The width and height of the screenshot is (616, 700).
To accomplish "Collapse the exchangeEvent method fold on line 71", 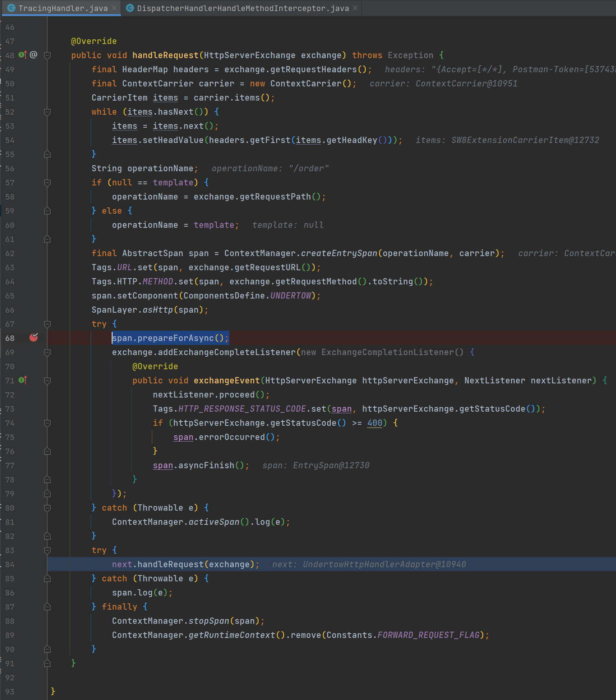I will (x=47, y=381).
